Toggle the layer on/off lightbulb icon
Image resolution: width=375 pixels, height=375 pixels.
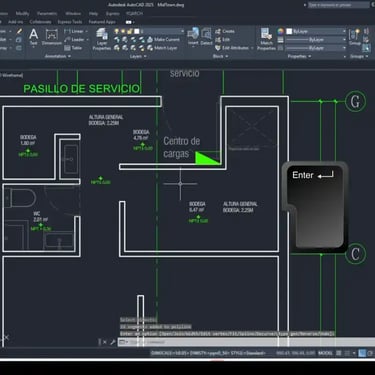[117, 31]
